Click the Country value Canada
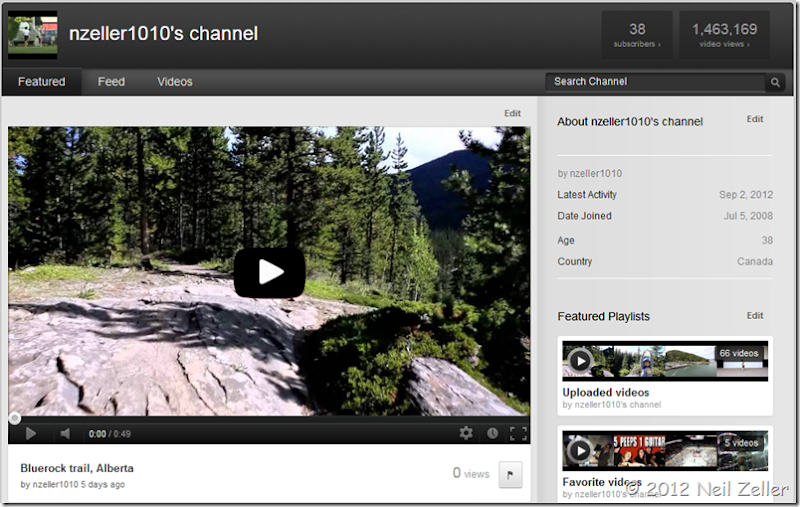This screenshot has width=800, height=507. [x=755, y=262]
